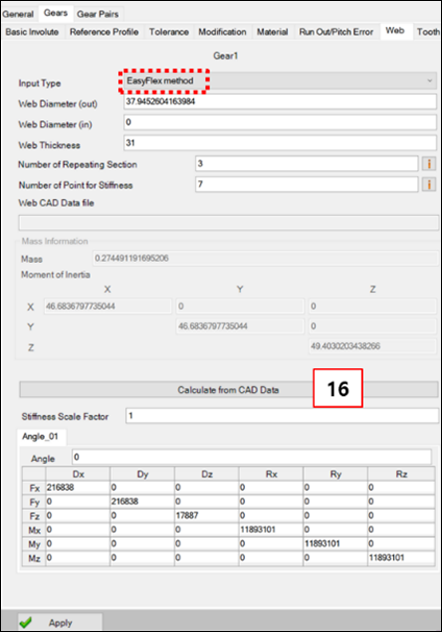442x632 pixels.
Task: Open the Modification tab
Action: coord(222,32)
